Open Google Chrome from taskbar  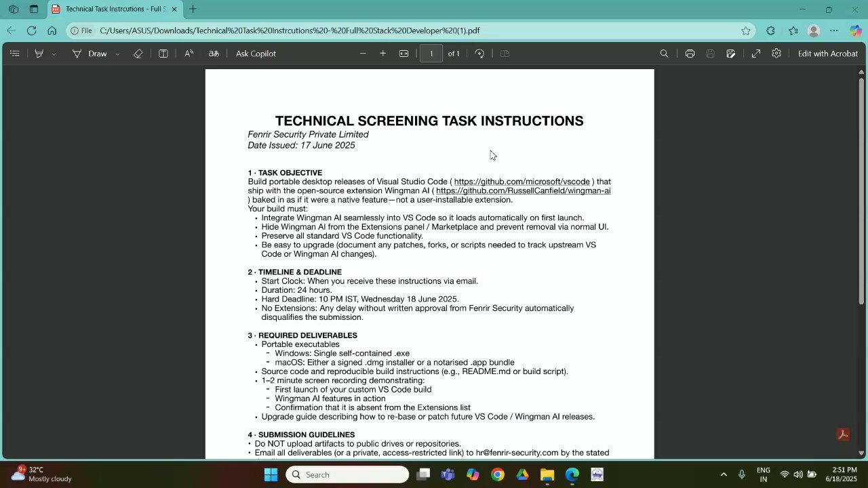pyautogui.click(x=498, y=474)
